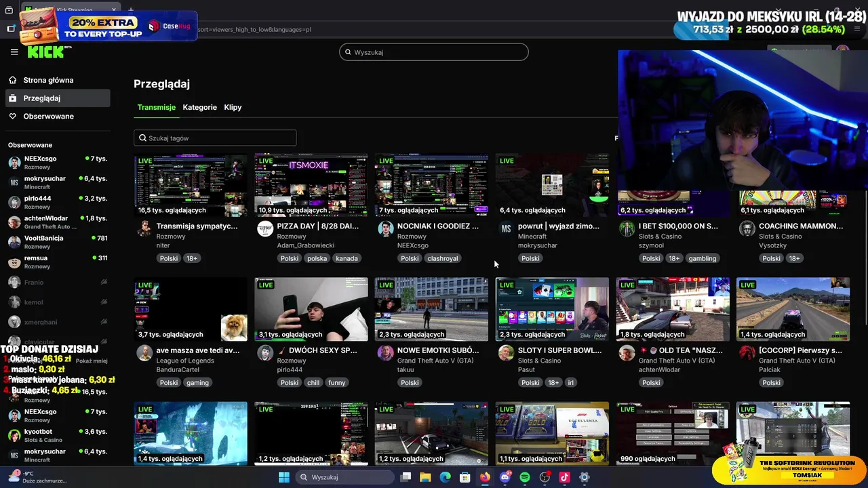Click the weather widget in the taskbar
Image resolution: width=868 pixels, height=488 pixels.
[37, 477]
